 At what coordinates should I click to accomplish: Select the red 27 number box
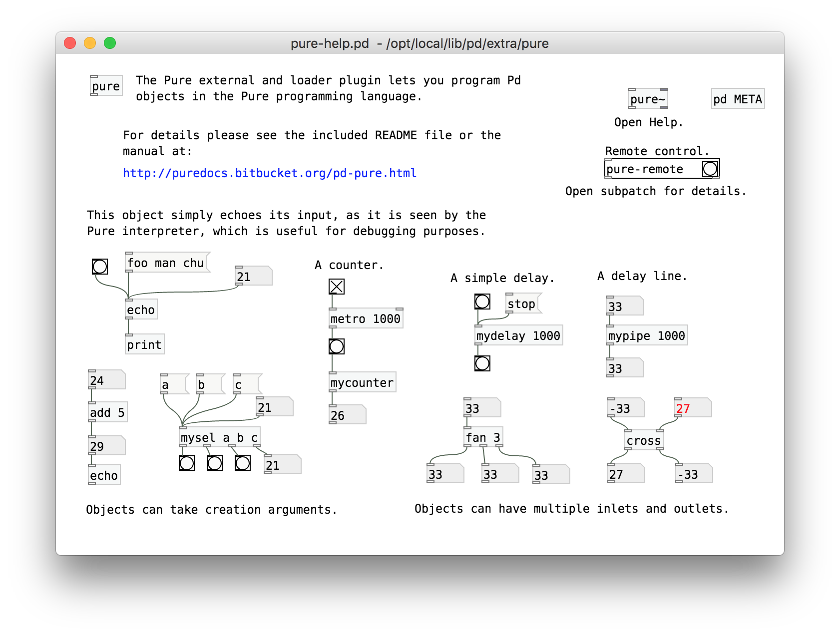[693, 408]
